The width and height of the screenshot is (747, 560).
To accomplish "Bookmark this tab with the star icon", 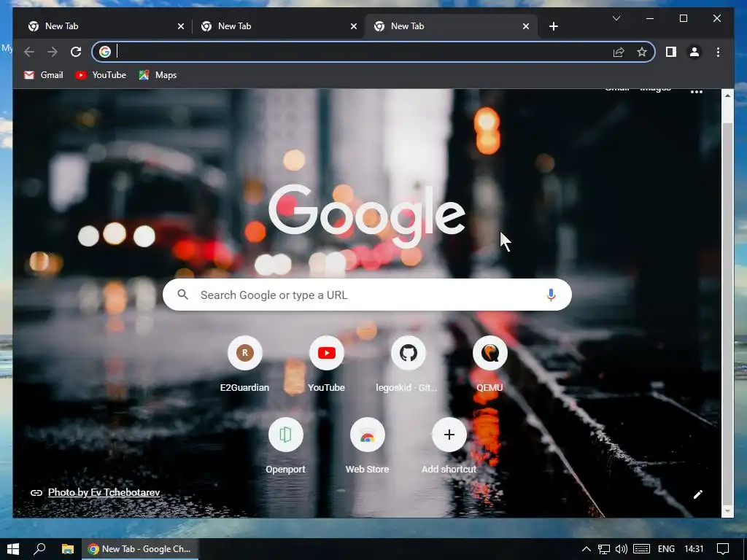I will (642, 52).
